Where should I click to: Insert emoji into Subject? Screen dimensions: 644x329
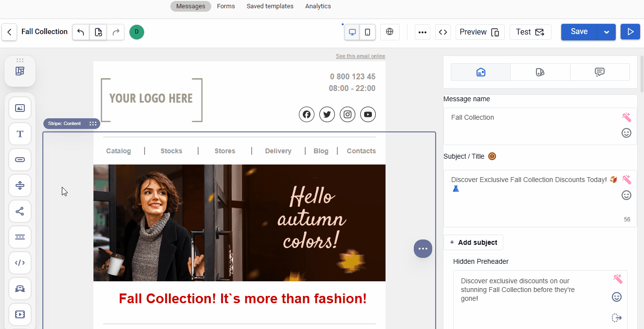pyautogui.click(x=626, y=195)
